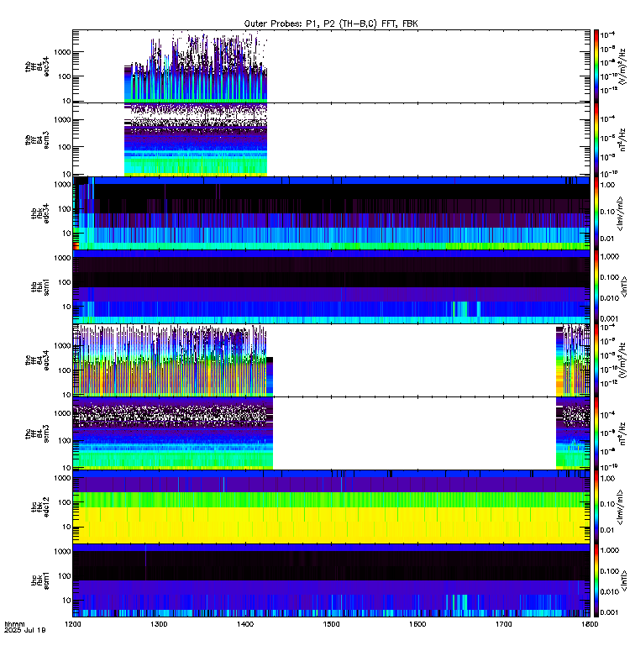
Task: Click the "1300" time axis label
Action: [159, 624]
